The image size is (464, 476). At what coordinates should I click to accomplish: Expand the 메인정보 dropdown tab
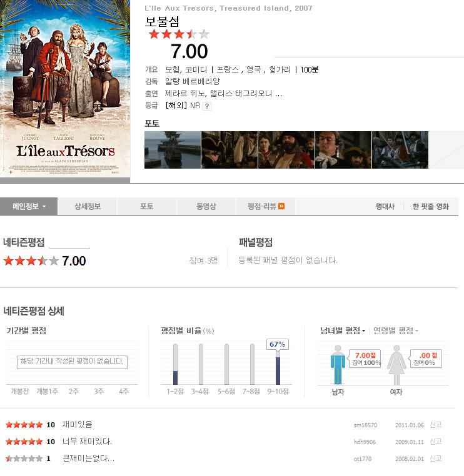[x=29, y=206]
